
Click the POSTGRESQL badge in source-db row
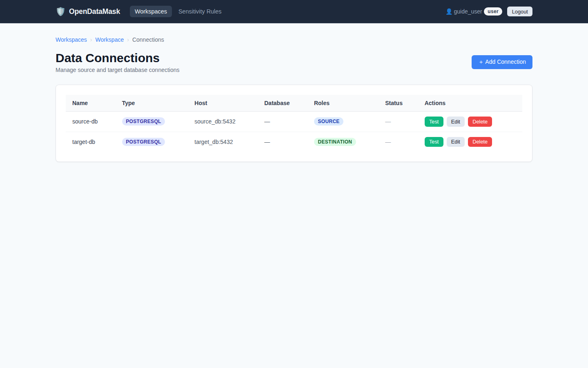[143, 121]
